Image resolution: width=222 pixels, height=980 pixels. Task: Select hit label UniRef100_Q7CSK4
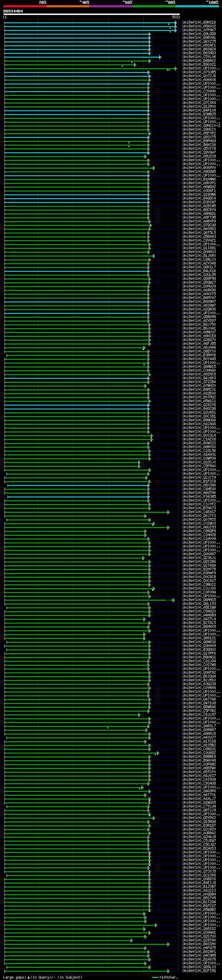(x=199, y=103)
